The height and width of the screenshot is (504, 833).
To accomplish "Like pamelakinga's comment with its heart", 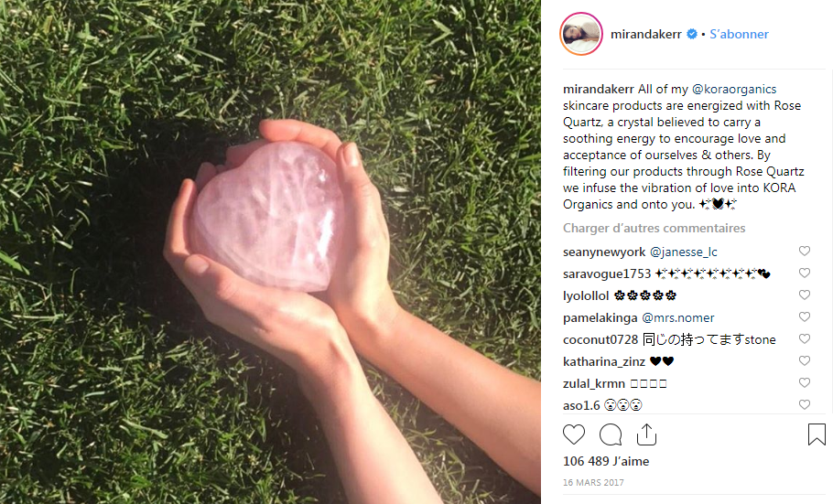I will point(805,316).
